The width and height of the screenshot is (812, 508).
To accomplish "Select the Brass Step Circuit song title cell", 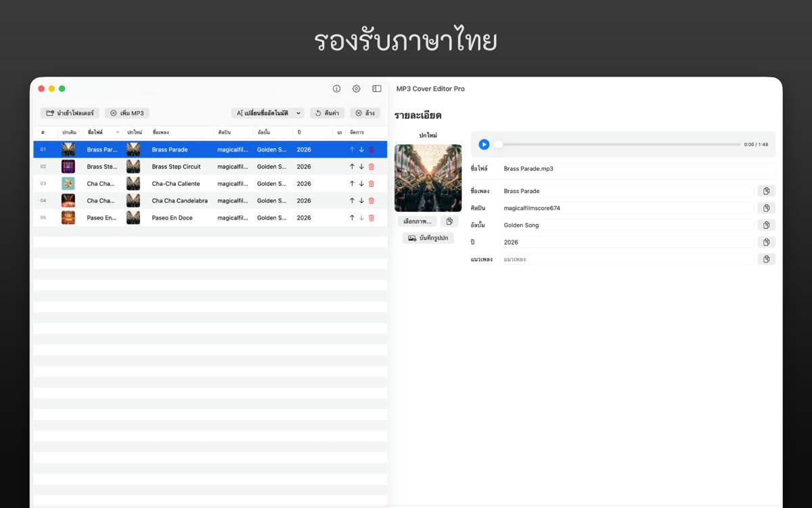I will (x=176, y=167).
